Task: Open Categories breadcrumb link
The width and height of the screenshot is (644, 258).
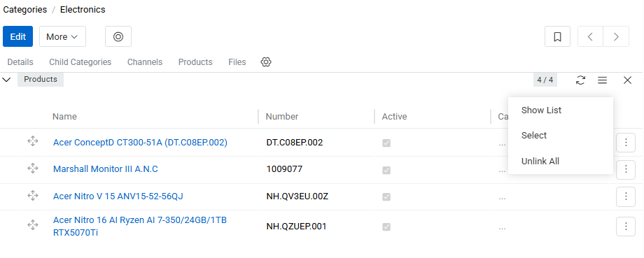Action: pyautogui.click(x=25, y=9)
